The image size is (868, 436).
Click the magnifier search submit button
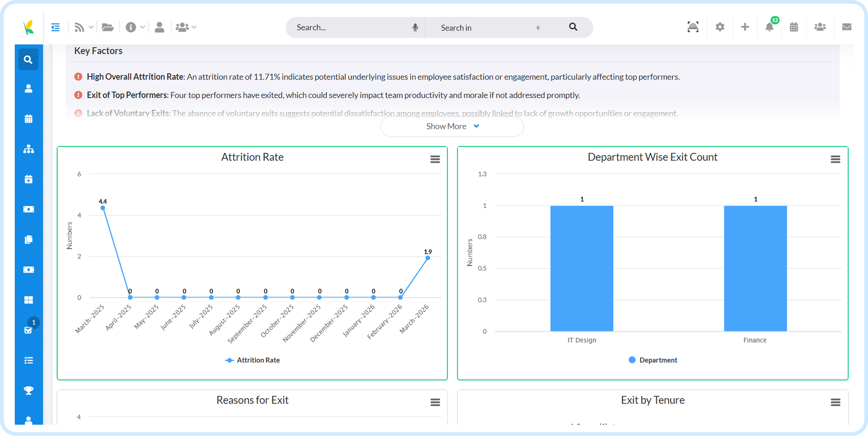(x=573, y=27)
